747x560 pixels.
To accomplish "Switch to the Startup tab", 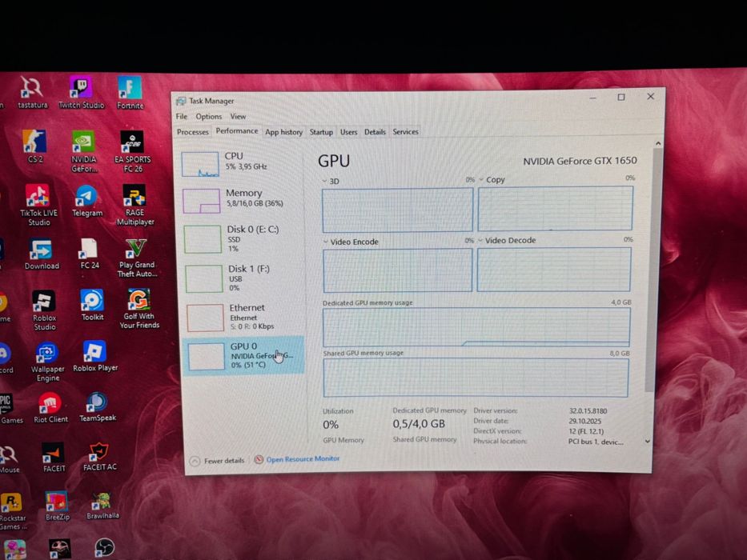I will tap(321, 132).
